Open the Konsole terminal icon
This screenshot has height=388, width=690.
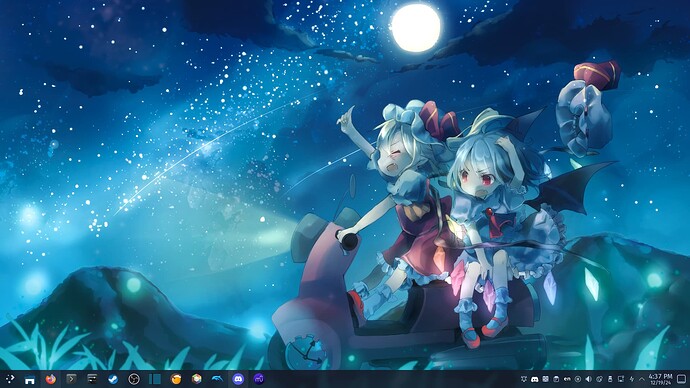(71, 379)
